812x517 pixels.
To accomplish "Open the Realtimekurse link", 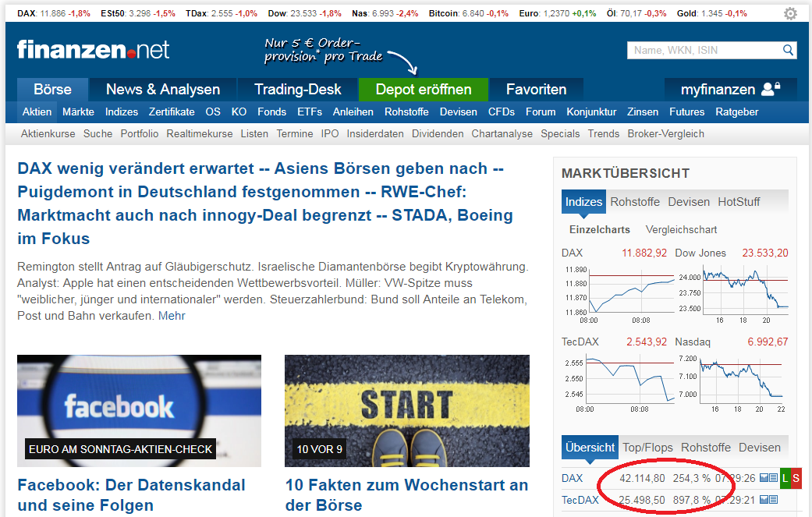I will [200, 133].
